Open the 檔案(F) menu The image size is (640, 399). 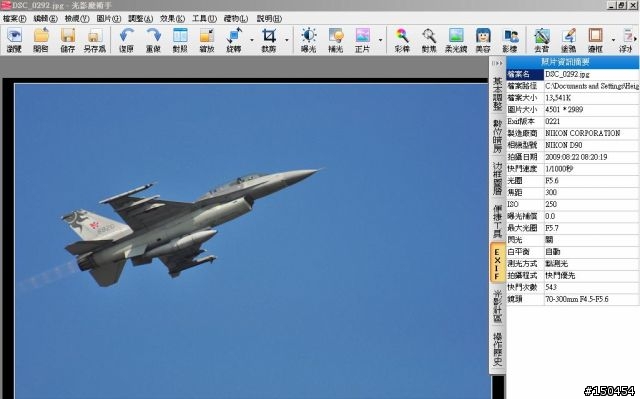pos(15,19)
